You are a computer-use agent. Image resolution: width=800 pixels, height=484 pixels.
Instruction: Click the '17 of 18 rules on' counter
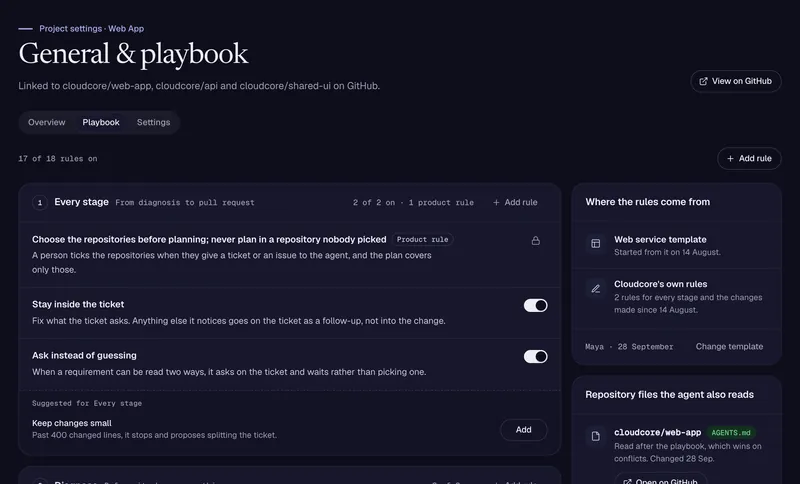pos(58,159)
